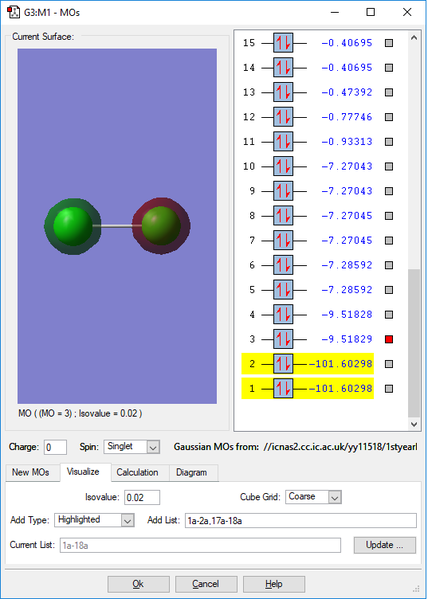Toggle surface marker for orbital 15
Image resolution: width=428 pixels, height=599 pixels.
click(x=389, y=43)
